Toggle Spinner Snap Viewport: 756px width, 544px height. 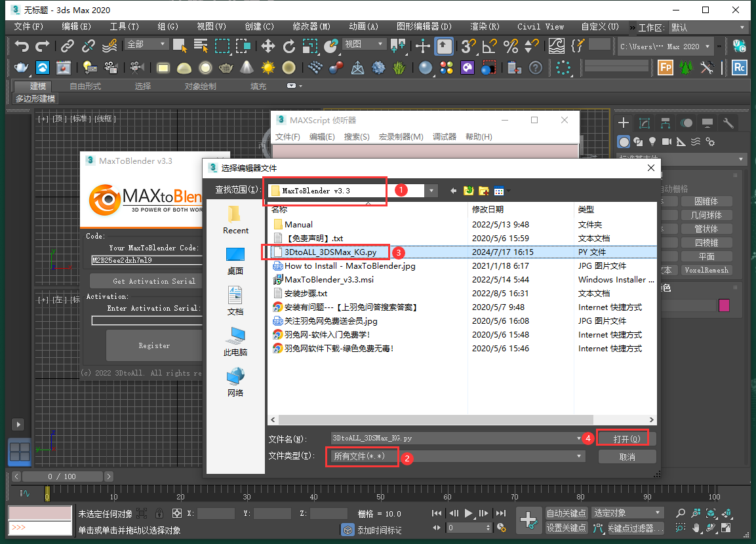[x=531, y=47]
